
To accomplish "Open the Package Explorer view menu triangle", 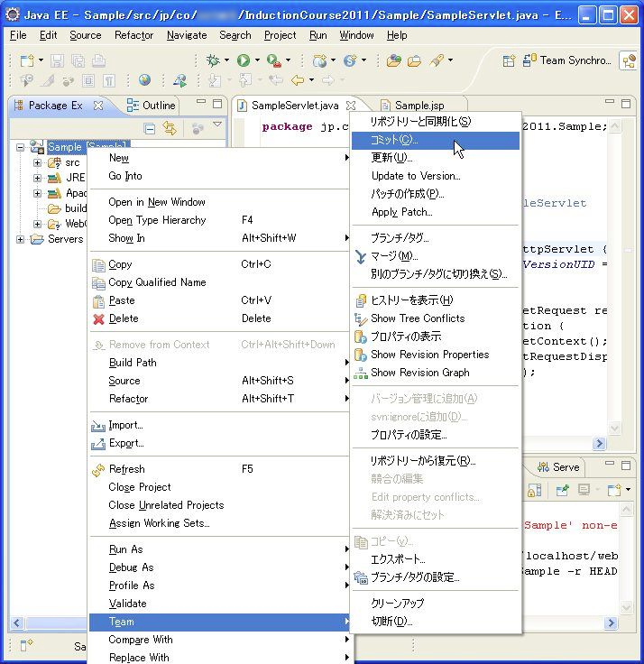I will click(x=217, y=124).
